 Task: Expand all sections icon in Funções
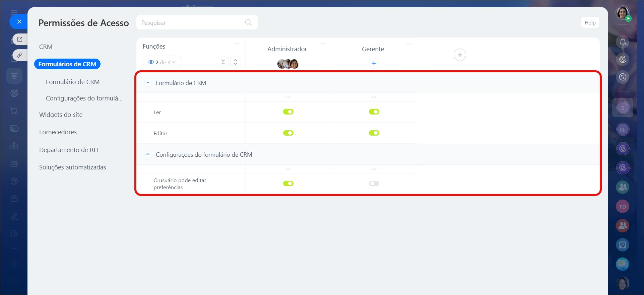point(236,62)
